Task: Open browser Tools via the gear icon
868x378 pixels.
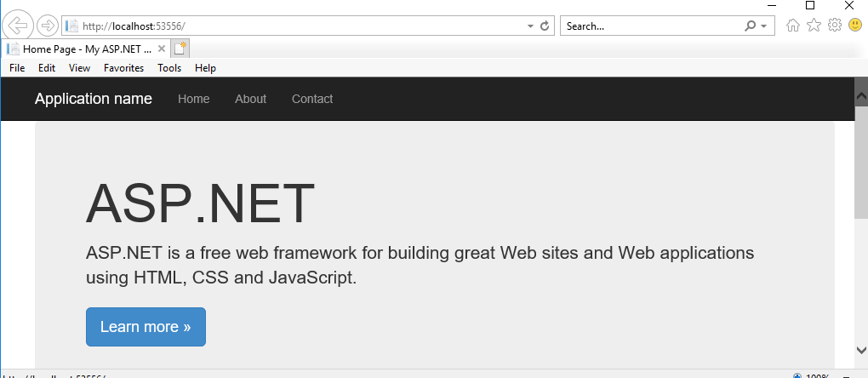Action: pos(834,25)
